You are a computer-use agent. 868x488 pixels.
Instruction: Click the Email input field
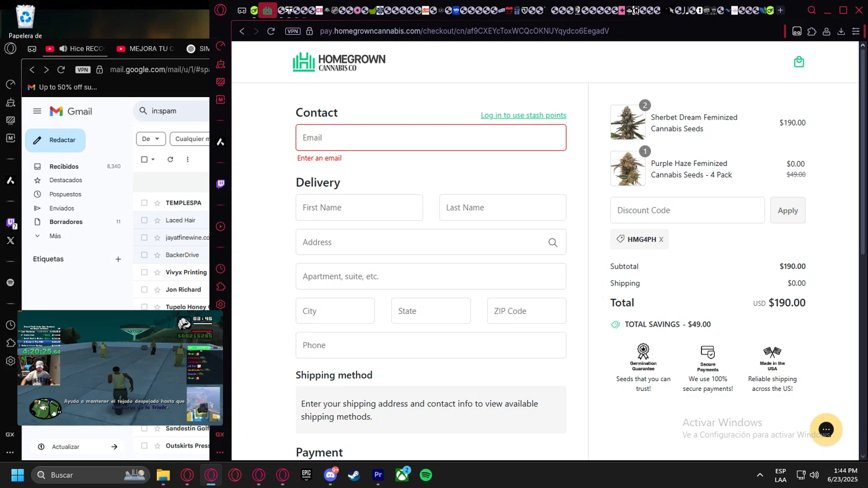pyautogui.click(x=431, y=138)
